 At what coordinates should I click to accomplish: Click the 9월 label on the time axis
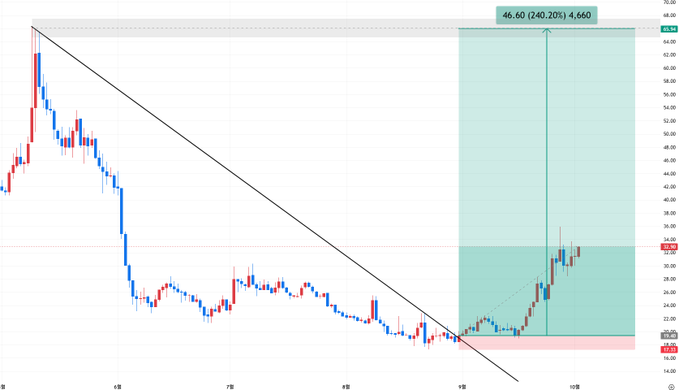click(x=462, y=386)
